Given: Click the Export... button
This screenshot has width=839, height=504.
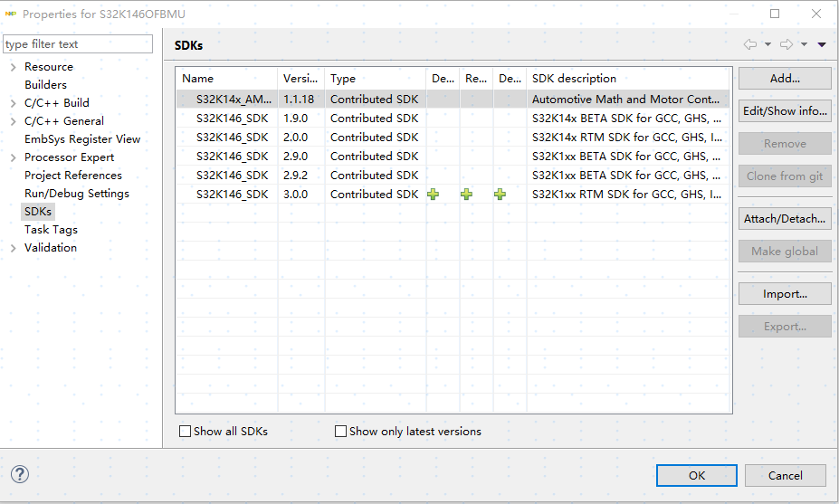Looking at the screenshot, I should (x=785, y=327).
